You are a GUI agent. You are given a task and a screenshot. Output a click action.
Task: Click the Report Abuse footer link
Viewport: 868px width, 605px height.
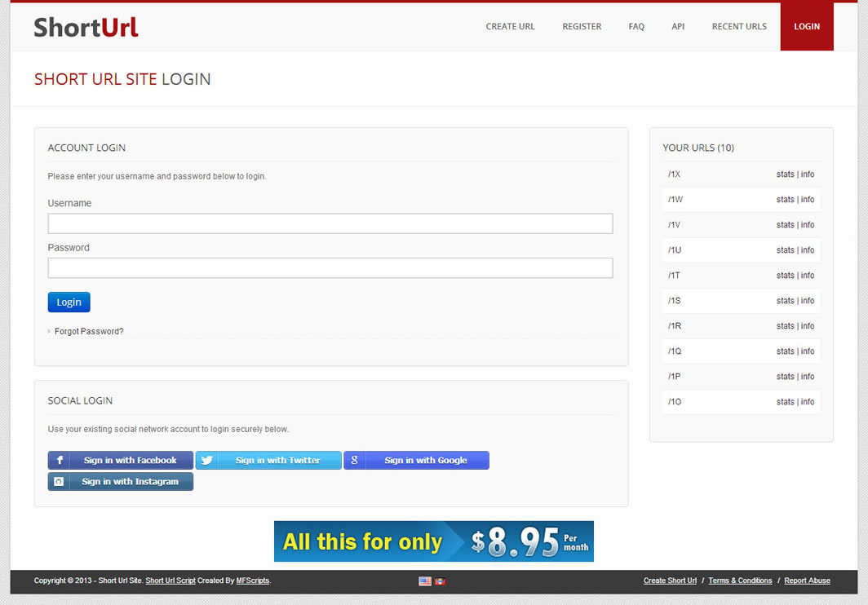point(807,581)
